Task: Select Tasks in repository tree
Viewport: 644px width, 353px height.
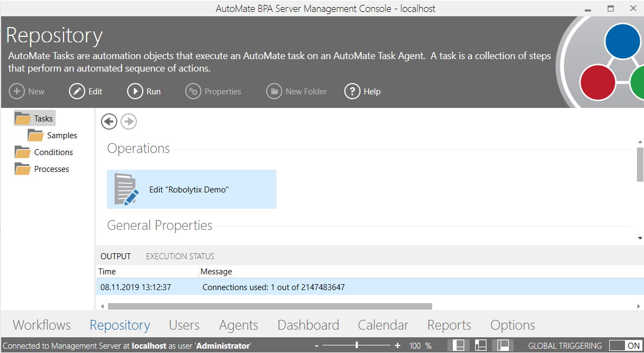Action: pyautogui.click(x=43, y=119)
